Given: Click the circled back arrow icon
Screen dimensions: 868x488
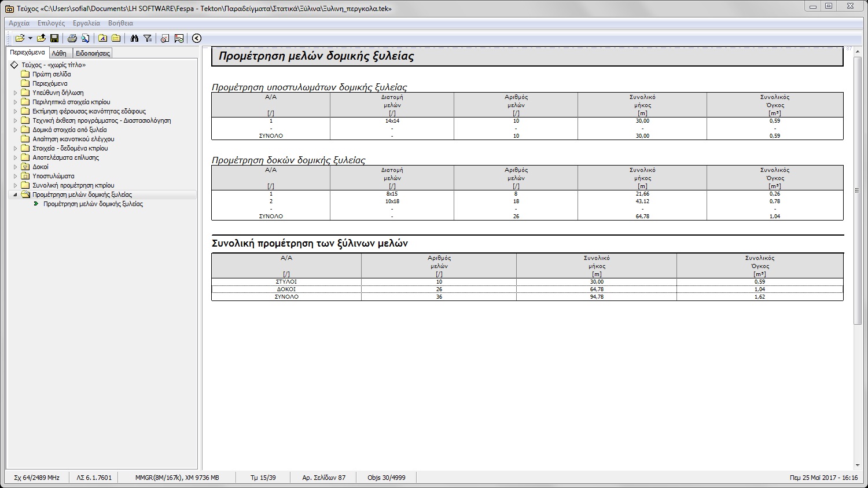Looking at the screenshot, I should pyautogui.click(x=197, y=38).
